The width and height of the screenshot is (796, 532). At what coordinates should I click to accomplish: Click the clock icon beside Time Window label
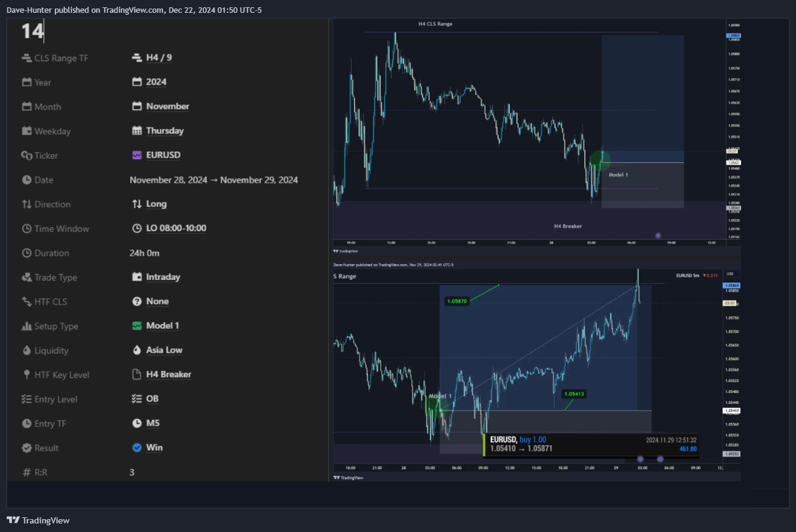click(26, 229)
